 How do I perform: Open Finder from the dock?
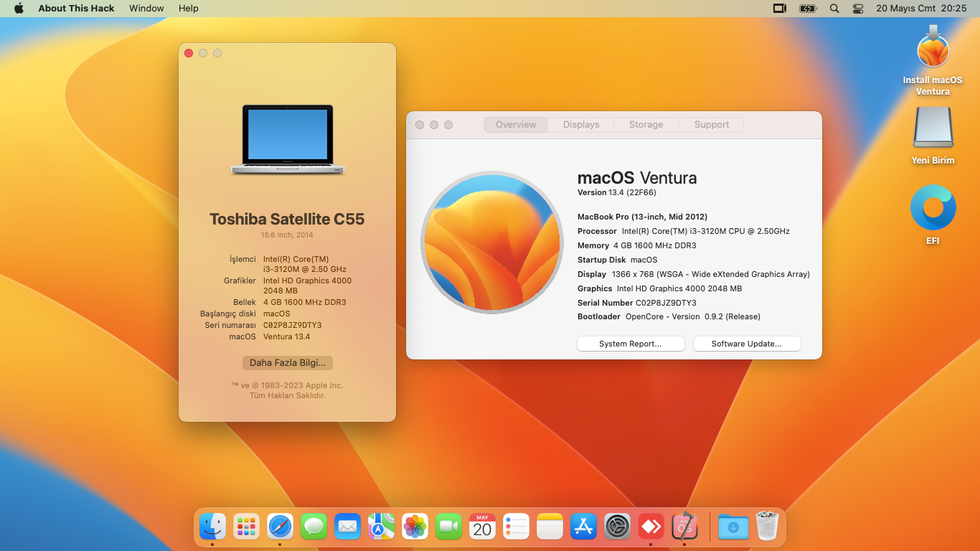pos(212,527)
